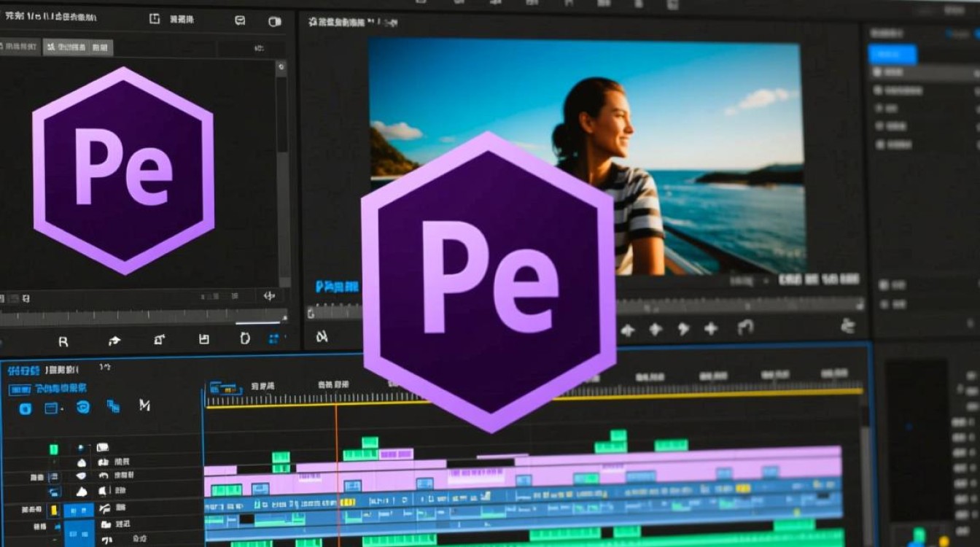Click the white timecode at the program monitor's lower right
This screenshot has width=980, height=547.
tap(820, 279)
